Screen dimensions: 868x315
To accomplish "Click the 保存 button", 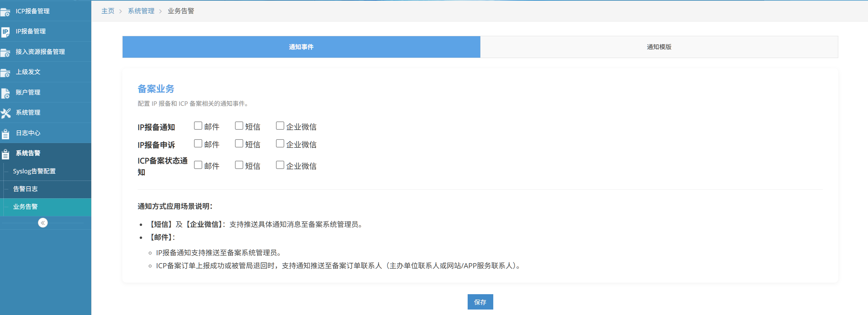I will coord(480,302).
